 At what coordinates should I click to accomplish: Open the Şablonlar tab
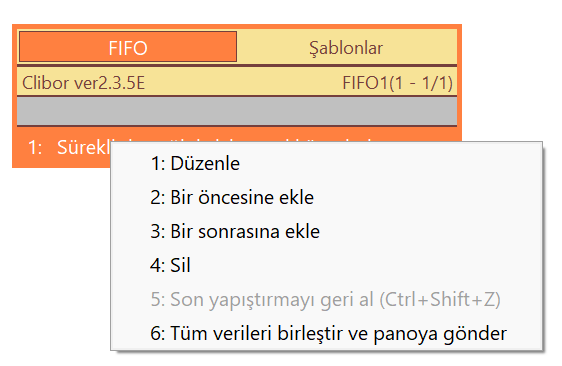pos(347,47)
